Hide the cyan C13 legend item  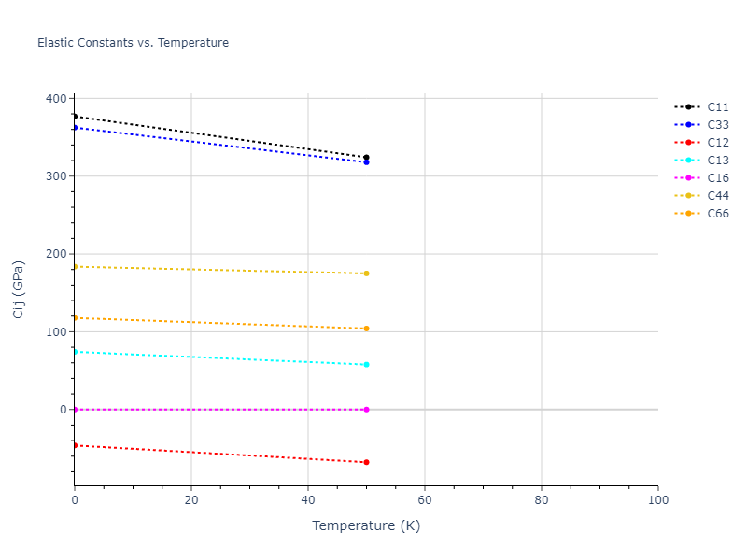tap(717, 161)
